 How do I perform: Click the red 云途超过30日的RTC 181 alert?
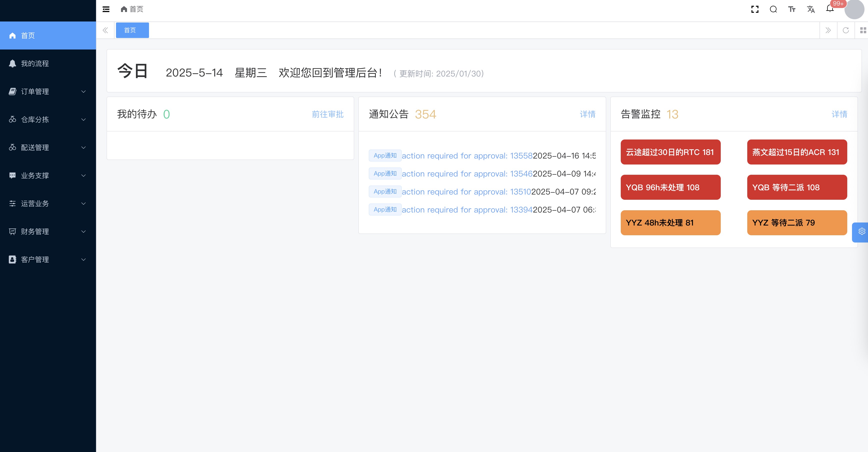(670, 152)
